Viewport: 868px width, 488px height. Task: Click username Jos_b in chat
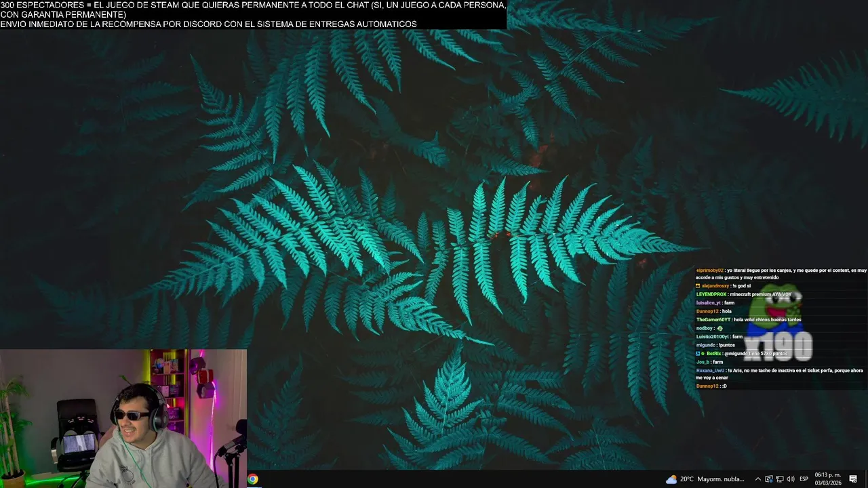click(x=702, y=362)
